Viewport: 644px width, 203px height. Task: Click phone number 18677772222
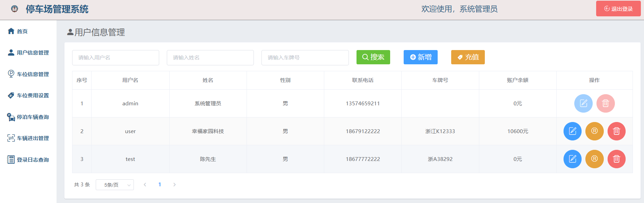(363, 159)
